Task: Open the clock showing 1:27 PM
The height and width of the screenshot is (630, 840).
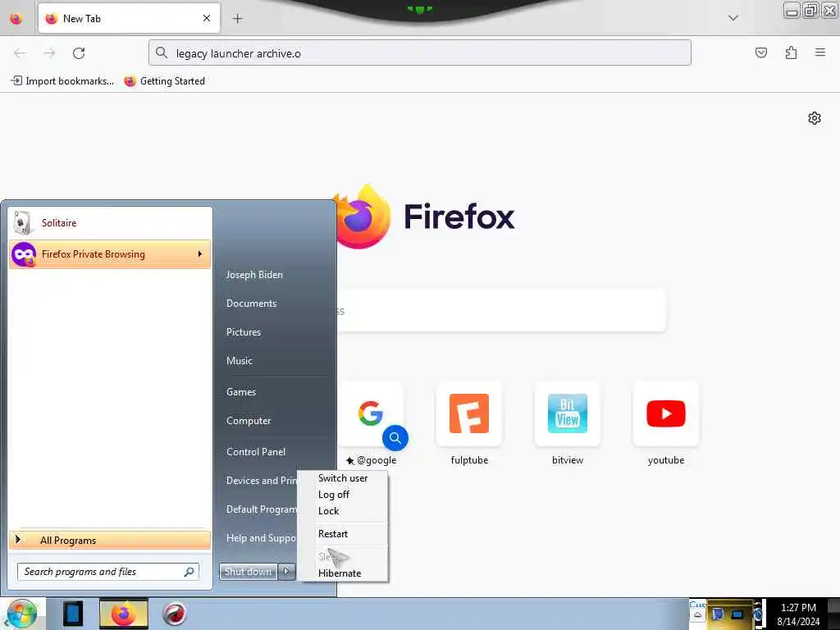Action: [798, 614]
